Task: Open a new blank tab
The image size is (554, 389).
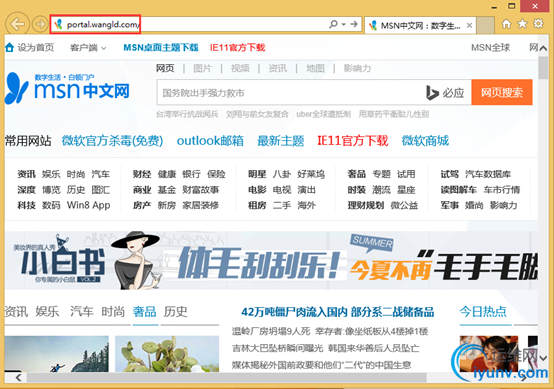Action: (x=485, y=25)
